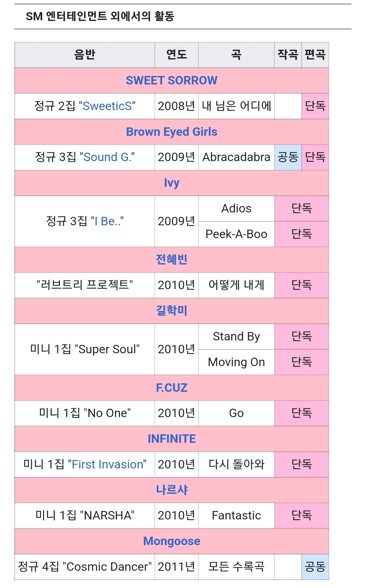Image resolution: width=365 pixels, height=588 pixels.
Task: Click the F.CUZ group link
Action: coord(171,387)
